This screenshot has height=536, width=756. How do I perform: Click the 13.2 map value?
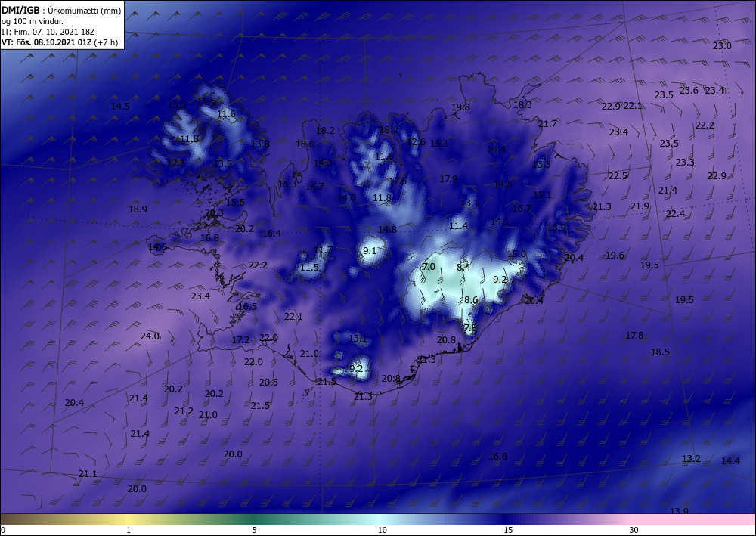(x=691, y=458)
